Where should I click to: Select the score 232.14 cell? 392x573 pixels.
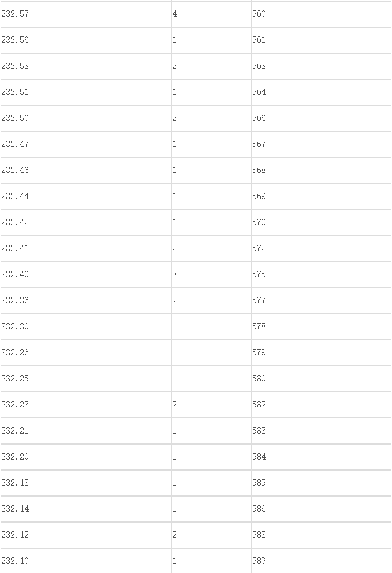coord(86,509)
